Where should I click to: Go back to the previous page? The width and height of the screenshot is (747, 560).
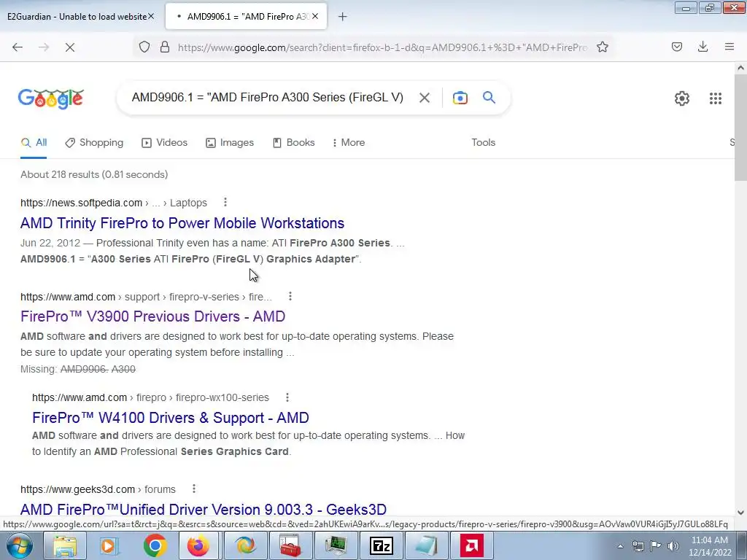coord(18,47)
